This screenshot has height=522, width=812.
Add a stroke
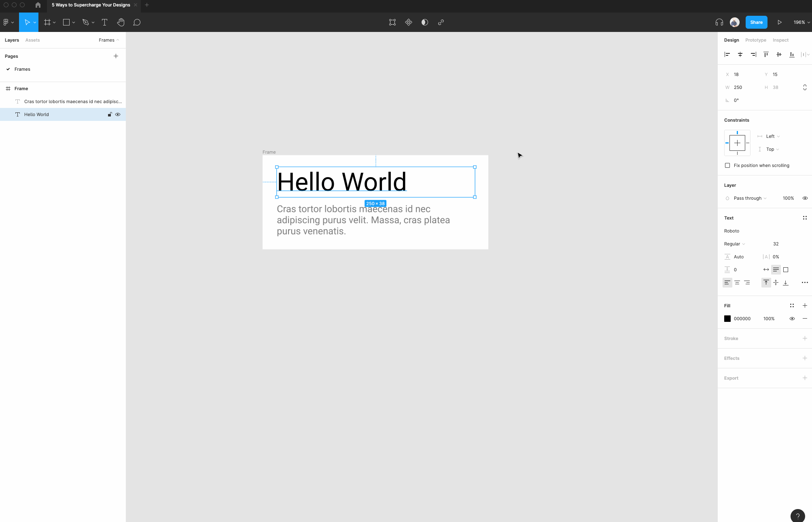[805, 338]
